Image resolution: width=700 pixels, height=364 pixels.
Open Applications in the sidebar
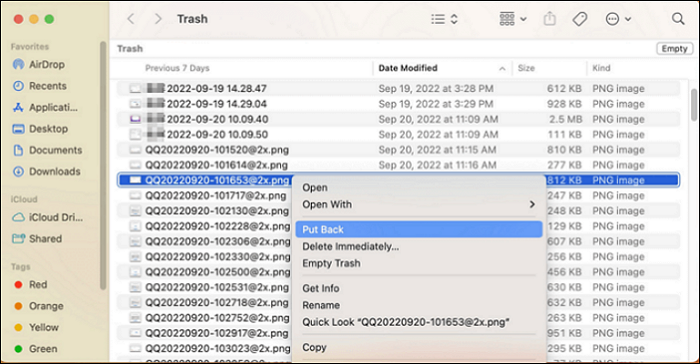coord(46,107)
